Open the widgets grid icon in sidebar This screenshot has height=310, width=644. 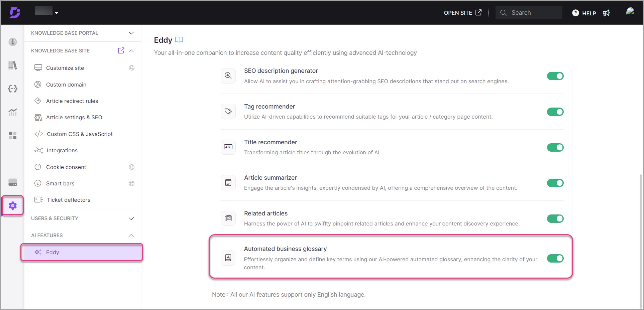(13, 136)
